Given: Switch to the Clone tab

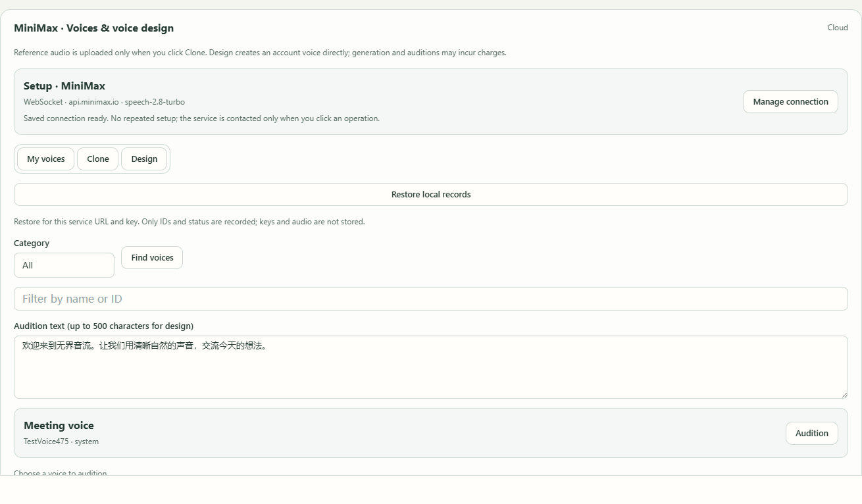Looking at the screenshot, I should [x=98, y=159].
